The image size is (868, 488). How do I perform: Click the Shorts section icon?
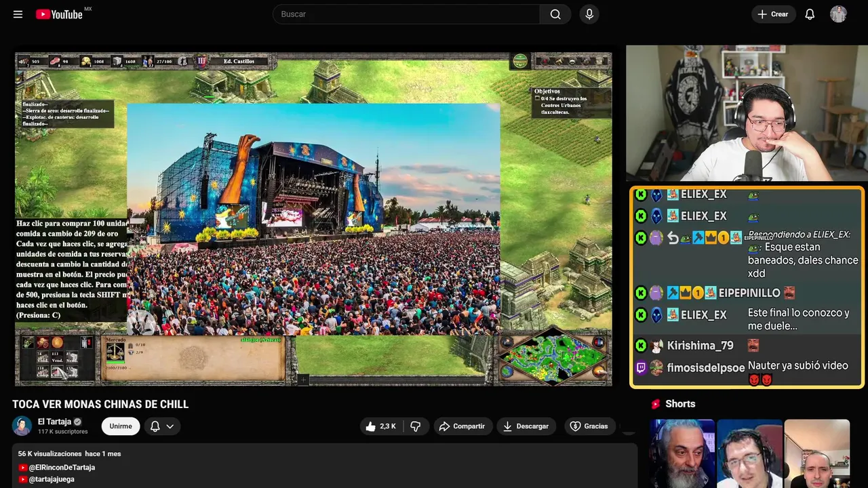click(x=656, y=404)
